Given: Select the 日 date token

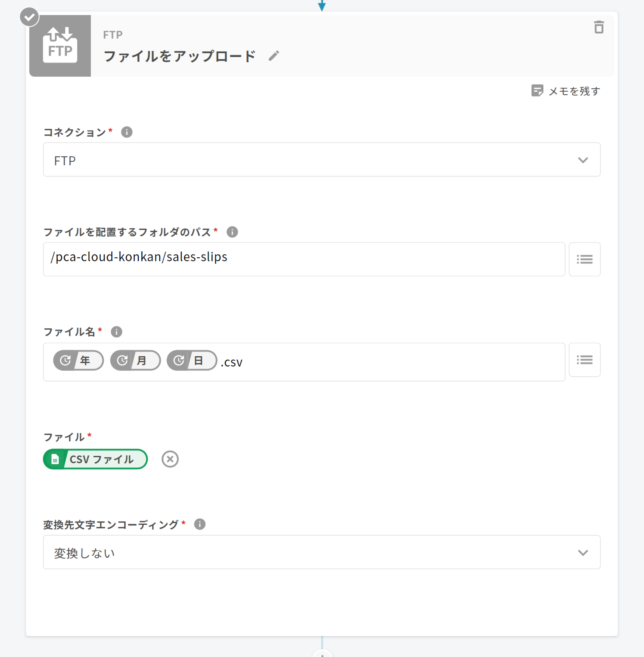Looking at the screenshot, I should coord(192,360).
